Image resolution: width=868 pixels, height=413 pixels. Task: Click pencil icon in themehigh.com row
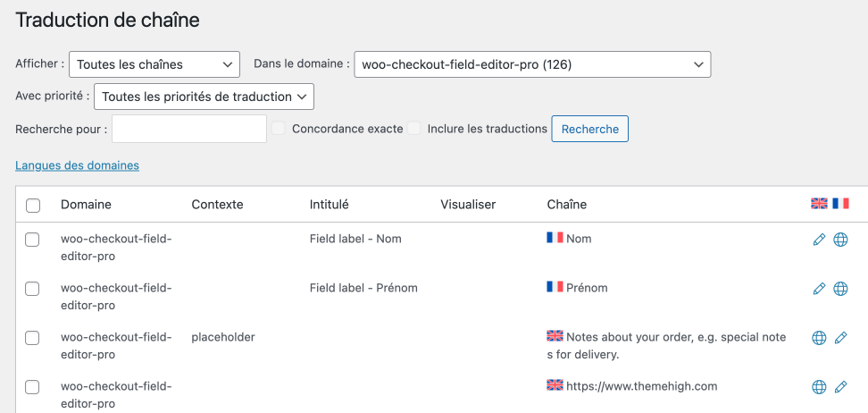pyautogui.click(x=840, y=386)
